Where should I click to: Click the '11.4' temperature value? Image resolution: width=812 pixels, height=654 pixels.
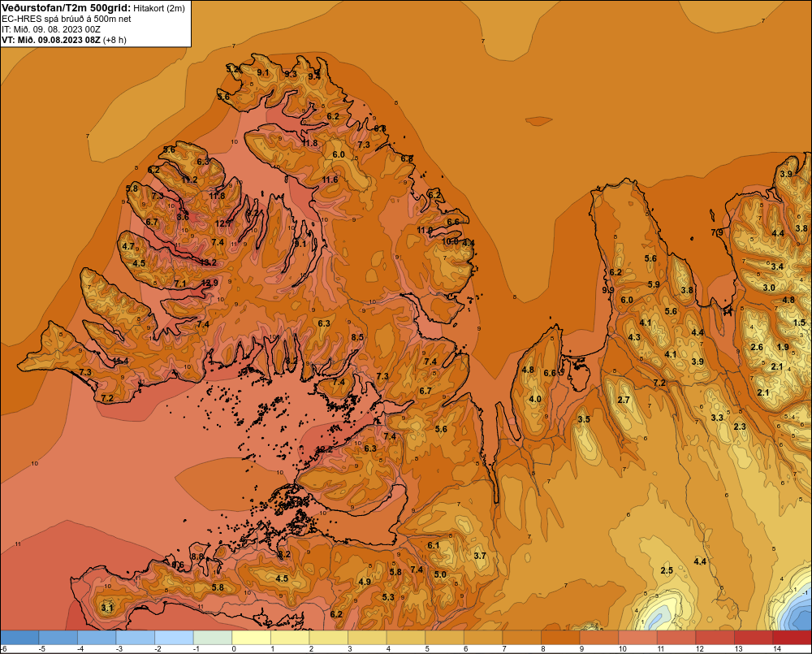coord(120,362)
